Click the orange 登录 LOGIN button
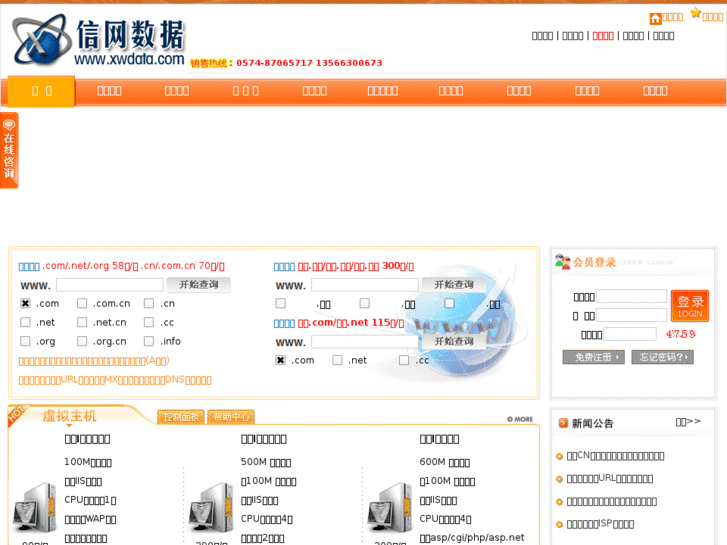Image resolution: width=727 pixels, height=545 pixels. coord(690,306)
